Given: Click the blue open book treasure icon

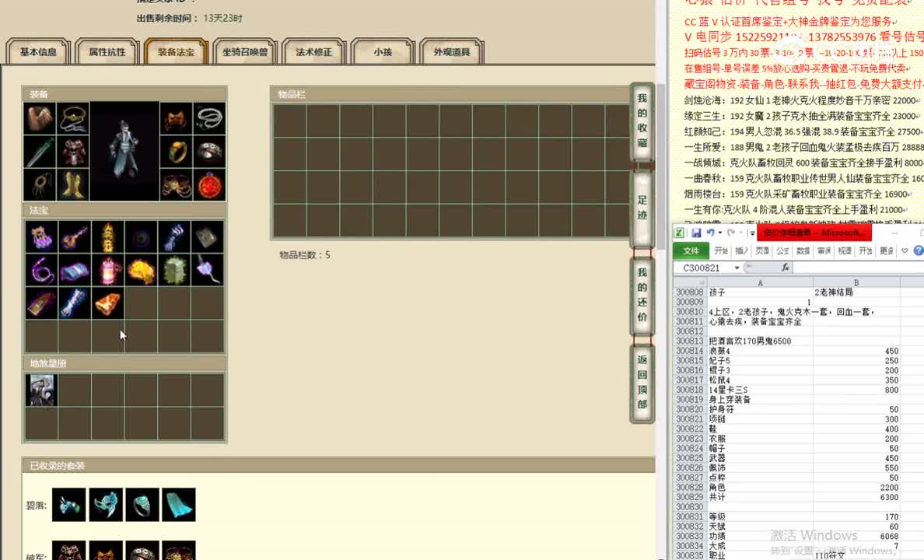Looking at the screenshot, I should [74, 271].
